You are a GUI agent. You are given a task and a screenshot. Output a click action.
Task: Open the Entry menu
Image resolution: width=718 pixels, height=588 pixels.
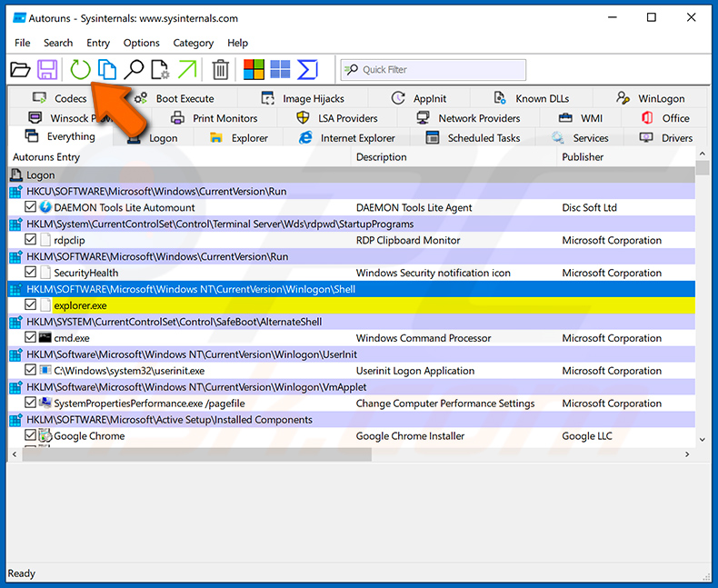(98, 43)
